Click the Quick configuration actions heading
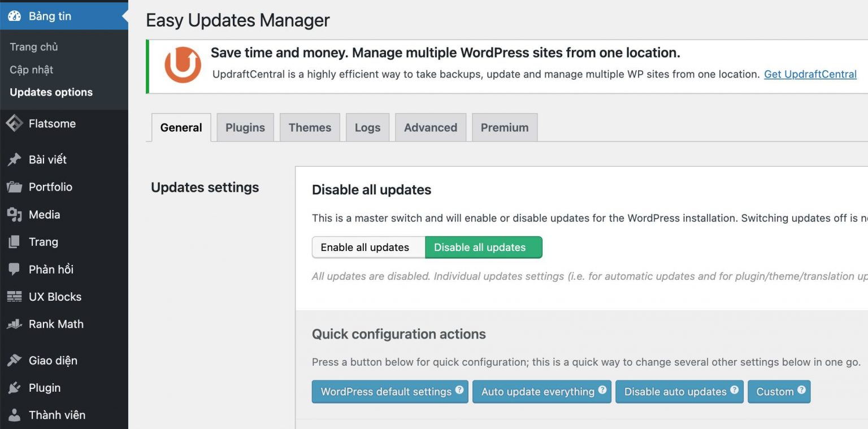 [x=399, y=334]
